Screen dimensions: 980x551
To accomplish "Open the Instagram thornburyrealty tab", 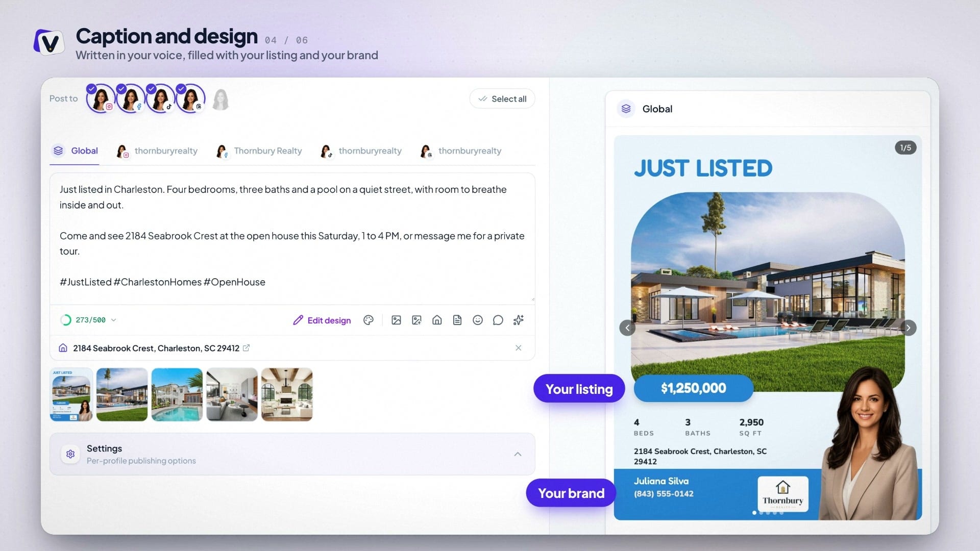I will (157, 151).
